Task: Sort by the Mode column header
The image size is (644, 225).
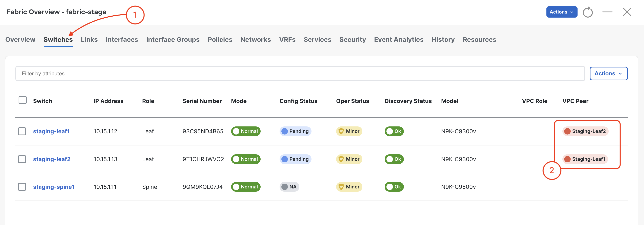Action: point(239,101)
